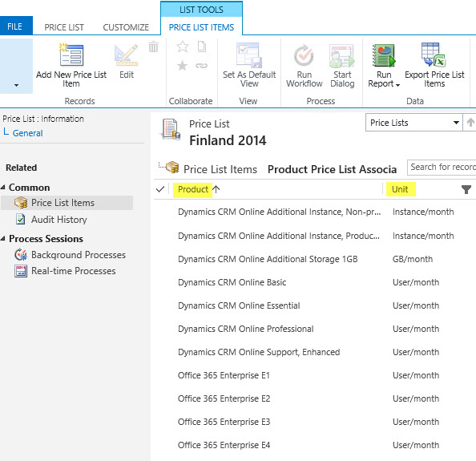This screenshot has height=461, width=476.
Task: Open the General link under Information
Action: click(27, 133)
